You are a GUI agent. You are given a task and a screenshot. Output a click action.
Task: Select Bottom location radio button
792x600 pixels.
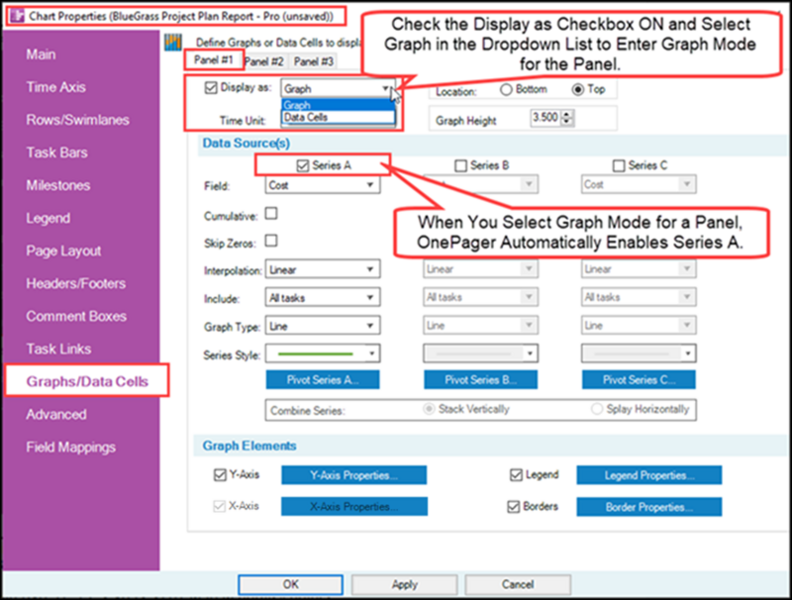[506, 89]
